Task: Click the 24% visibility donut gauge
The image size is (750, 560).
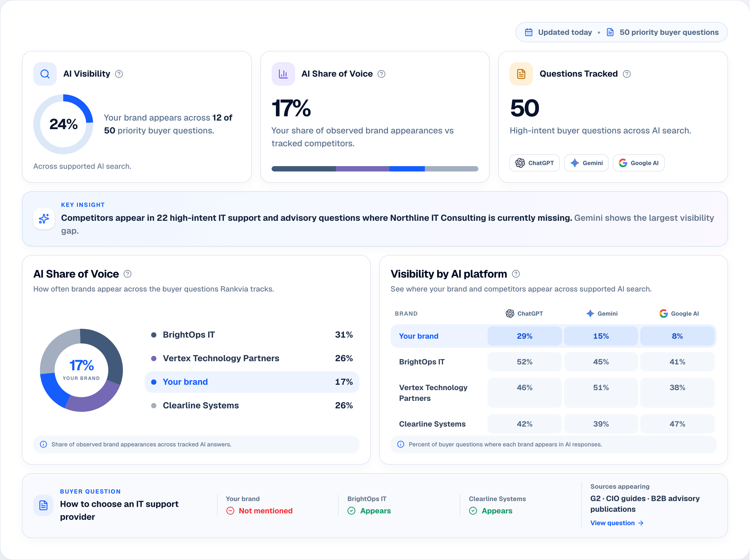Action: [63, 124]
